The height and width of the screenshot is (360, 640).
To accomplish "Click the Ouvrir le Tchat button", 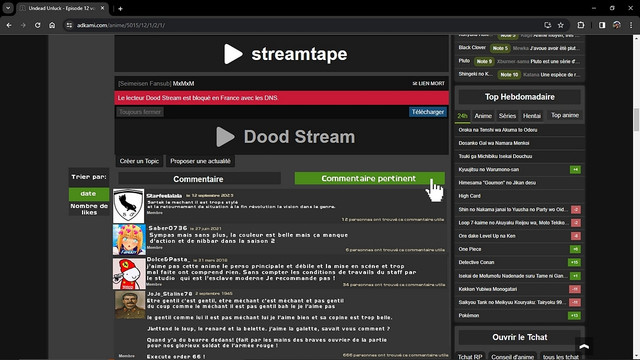I will pos(520,337).
